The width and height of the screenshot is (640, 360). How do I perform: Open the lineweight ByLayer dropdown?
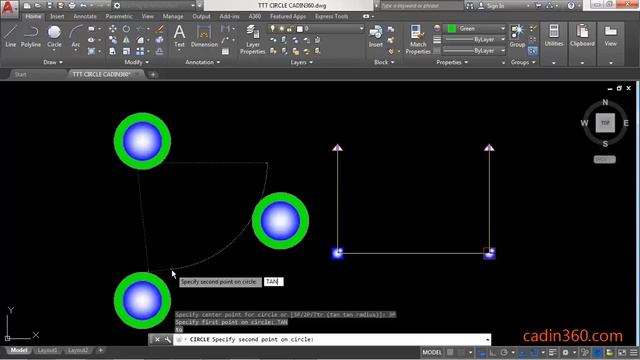[474, 40]
